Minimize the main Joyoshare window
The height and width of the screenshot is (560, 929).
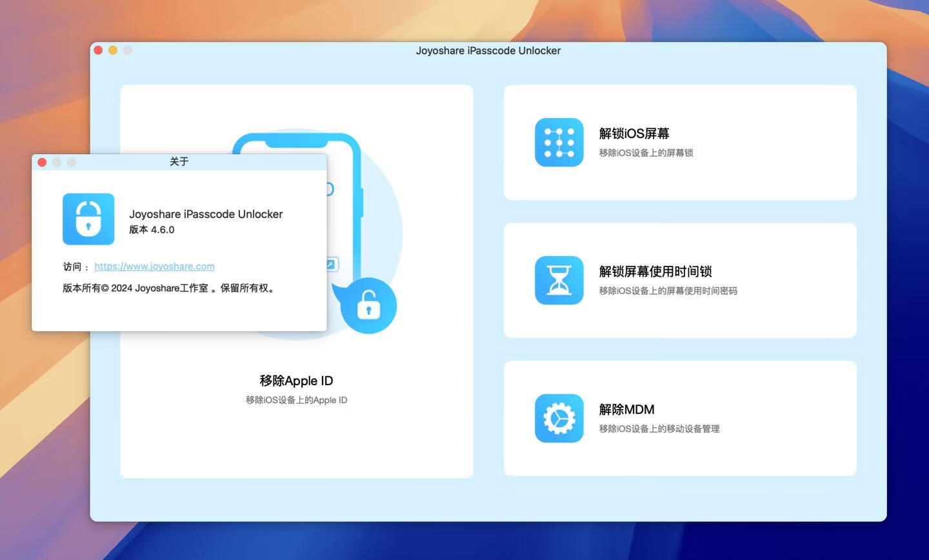pos(113,50)
